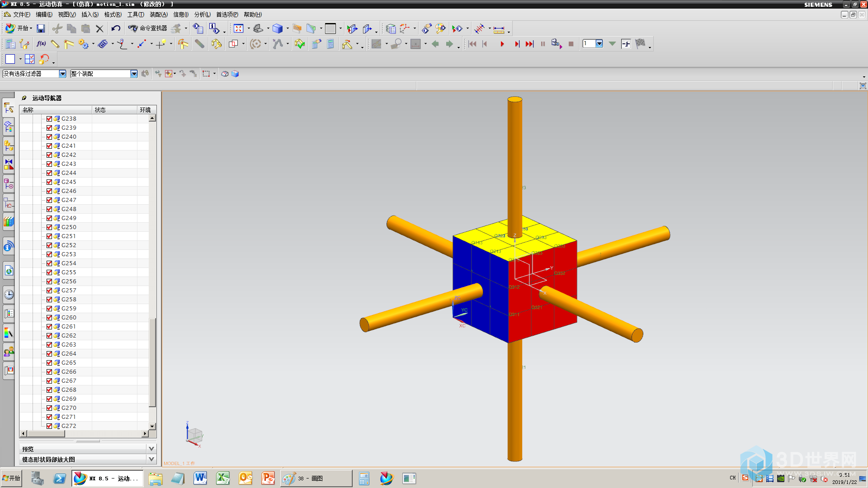This screenshot has height=488, width=868.
Task: Click the Gear coupler icon
Action: pos(83,44)
